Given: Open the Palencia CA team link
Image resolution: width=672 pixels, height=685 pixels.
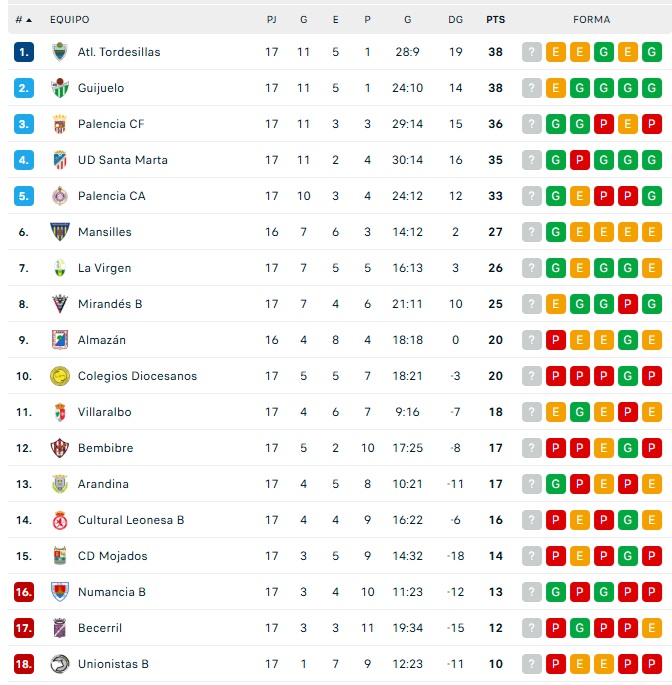Looking at the screenshot, I should click(x=111, y=196).
